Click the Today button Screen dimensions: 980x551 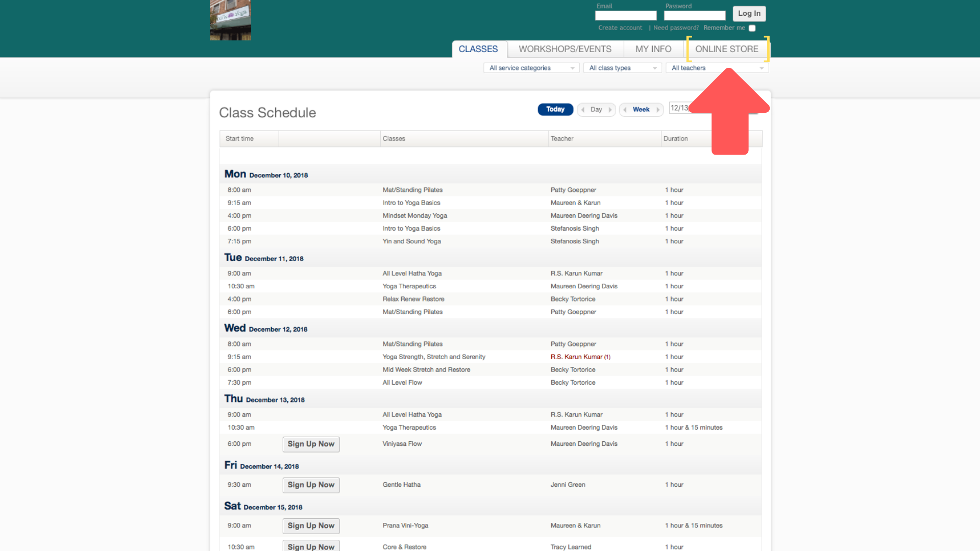[x=555, y=109]
